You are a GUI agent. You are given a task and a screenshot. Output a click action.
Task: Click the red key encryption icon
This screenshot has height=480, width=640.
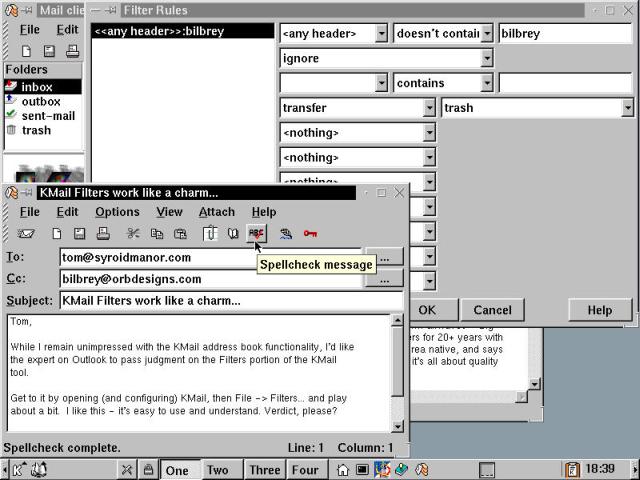click(311, 234)
